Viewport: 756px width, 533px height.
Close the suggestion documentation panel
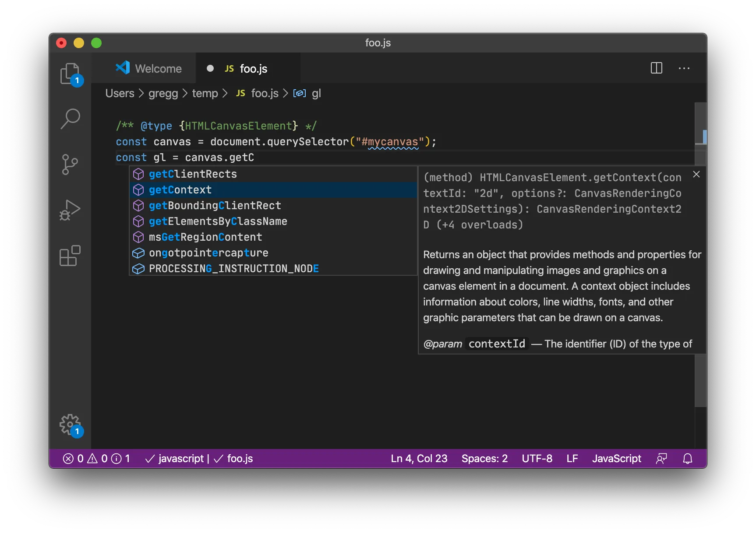[x=696, y=174]
